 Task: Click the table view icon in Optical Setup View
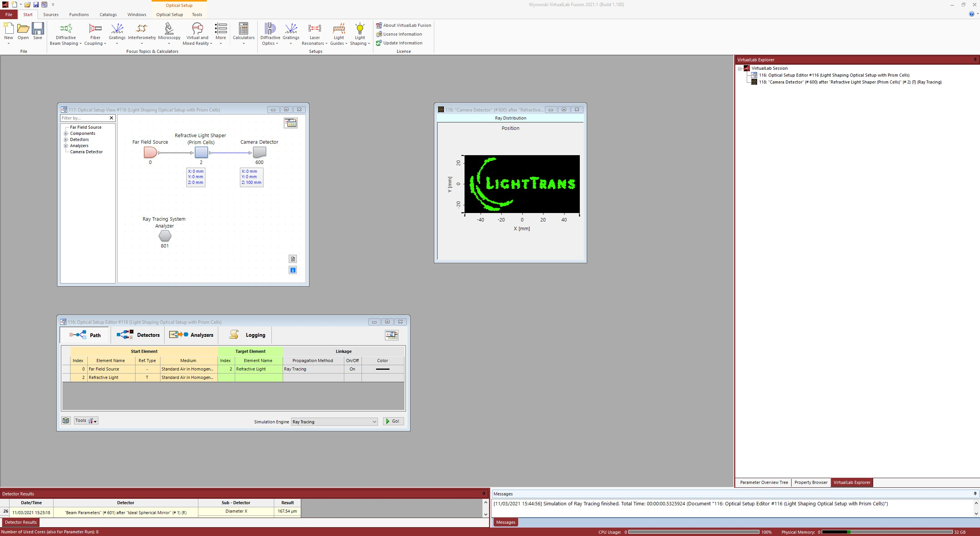point(291,123)
